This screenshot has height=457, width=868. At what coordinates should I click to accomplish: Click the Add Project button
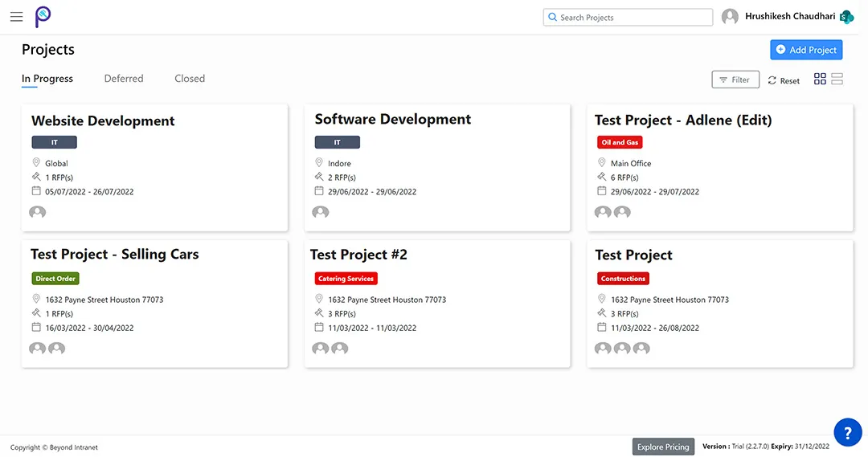coord(806,50)
